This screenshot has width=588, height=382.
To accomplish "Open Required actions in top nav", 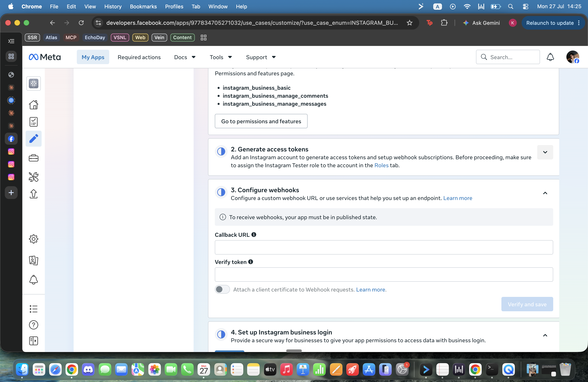I will point(139,57).
